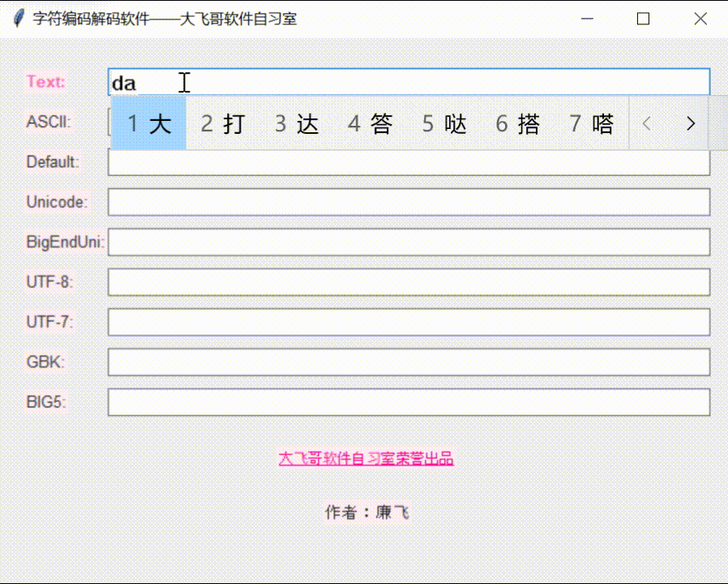Pick IME candidate 3 达
728x584 pixels.
(x=297, y=123)
